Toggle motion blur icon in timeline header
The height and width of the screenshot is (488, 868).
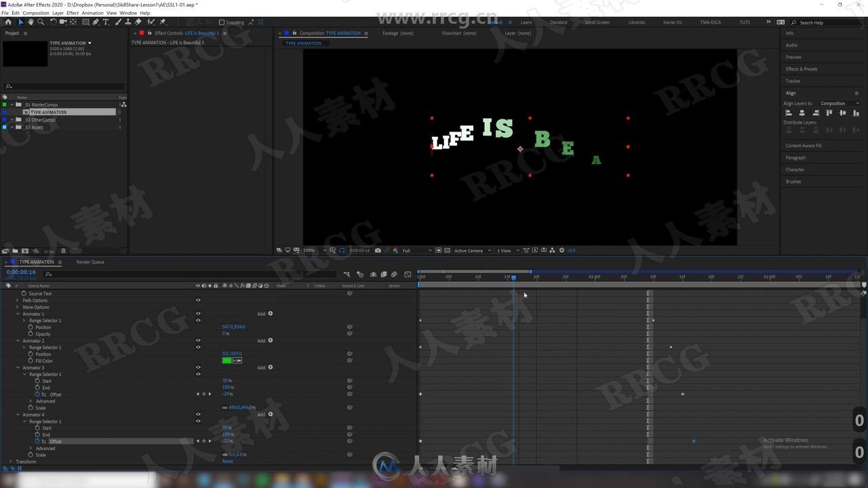point(394,274)
